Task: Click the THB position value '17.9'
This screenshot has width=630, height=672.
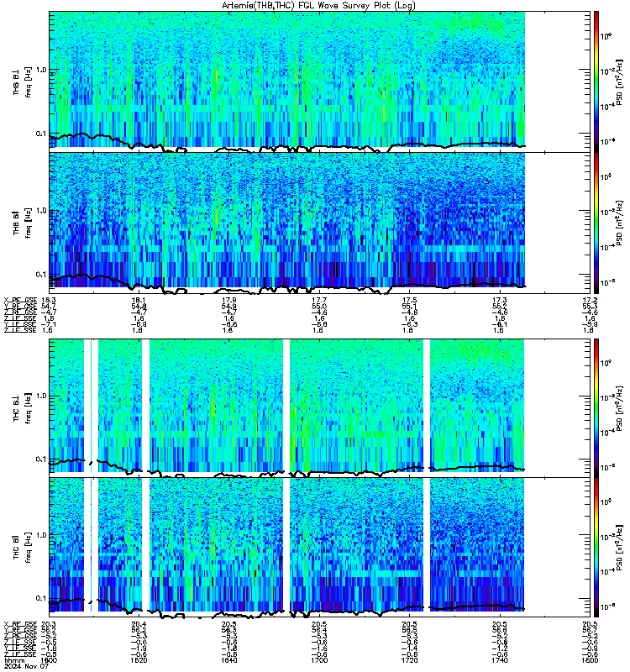Action: coord(228,301)
